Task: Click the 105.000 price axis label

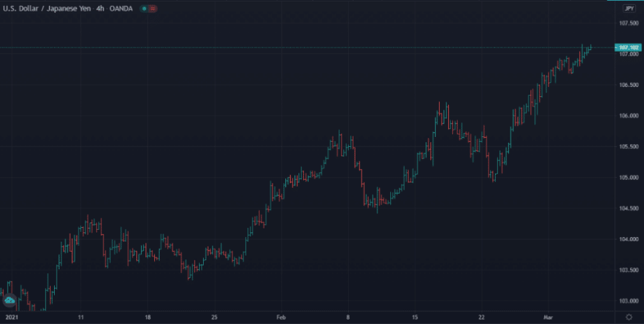Action: (627, 178)
